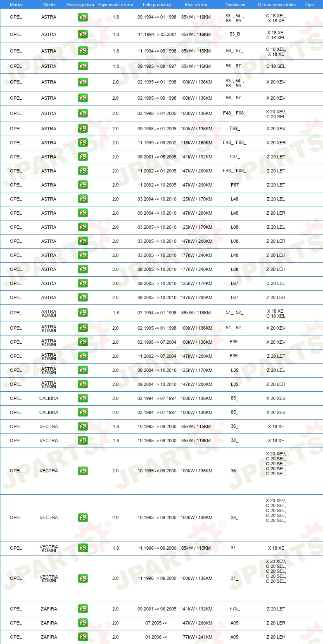Click the production date 11.1994 -> 03.2001

pos(157,35)
